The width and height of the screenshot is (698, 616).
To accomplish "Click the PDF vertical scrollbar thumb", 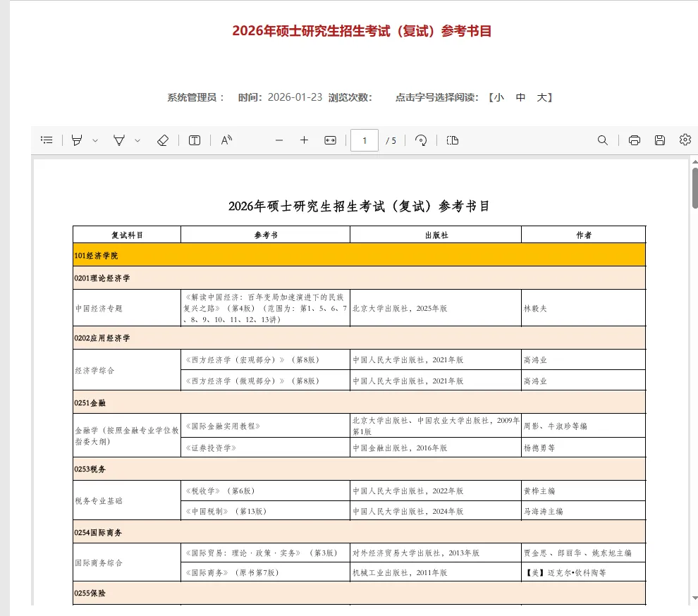I will pyautogui.click(x=695, y=187).
